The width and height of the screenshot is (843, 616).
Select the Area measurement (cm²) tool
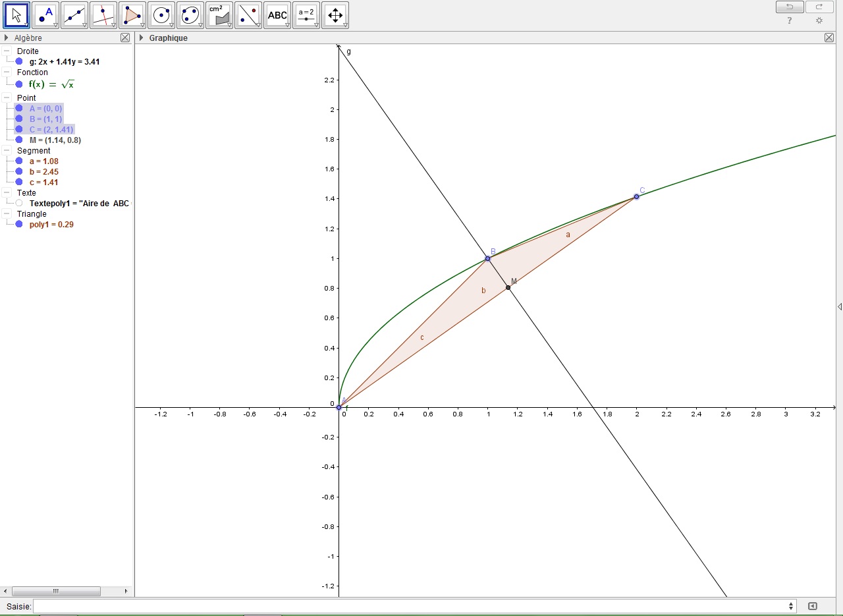[219, 15]
